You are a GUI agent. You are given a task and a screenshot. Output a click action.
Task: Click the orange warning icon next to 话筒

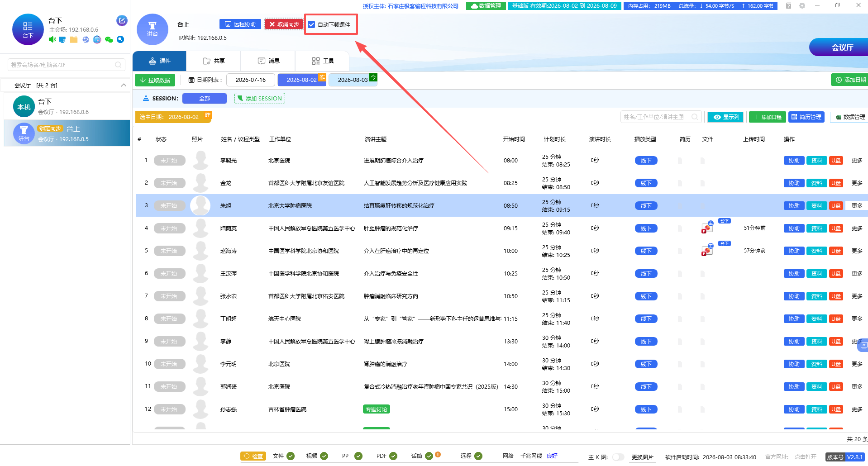[438, 455]
